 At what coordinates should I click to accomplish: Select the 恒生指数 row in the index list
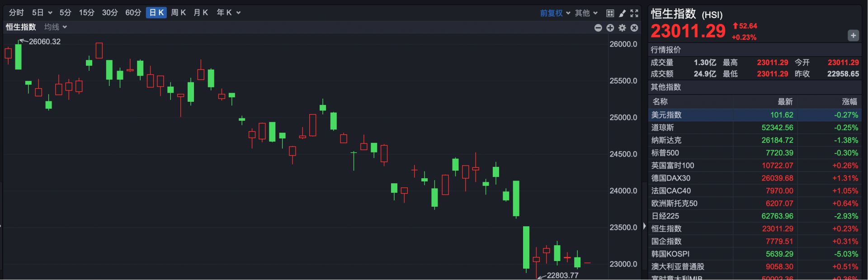(x=755, y=229)
